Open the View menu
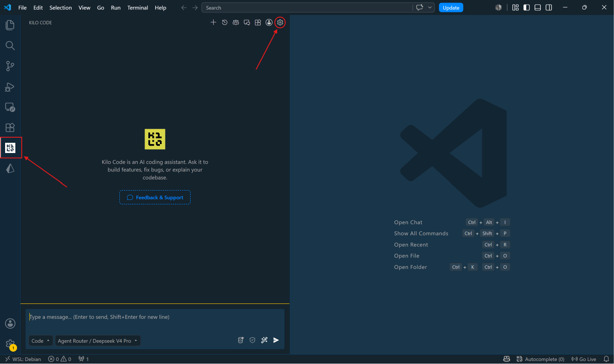This screenshot has width=614, height=364. coord(84,8)
